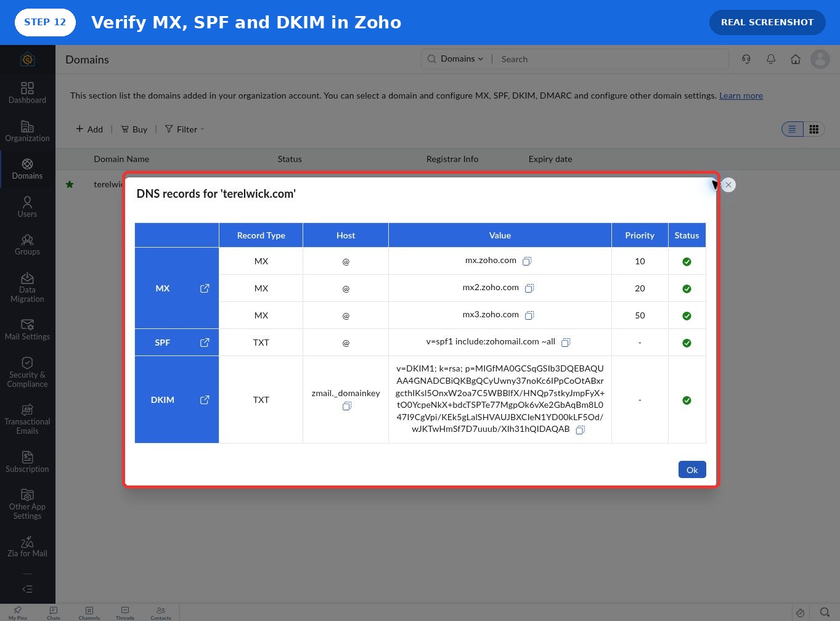The image size is (840, 621).
Task: Open Groups in the sidebar
Action: point(27,245)
